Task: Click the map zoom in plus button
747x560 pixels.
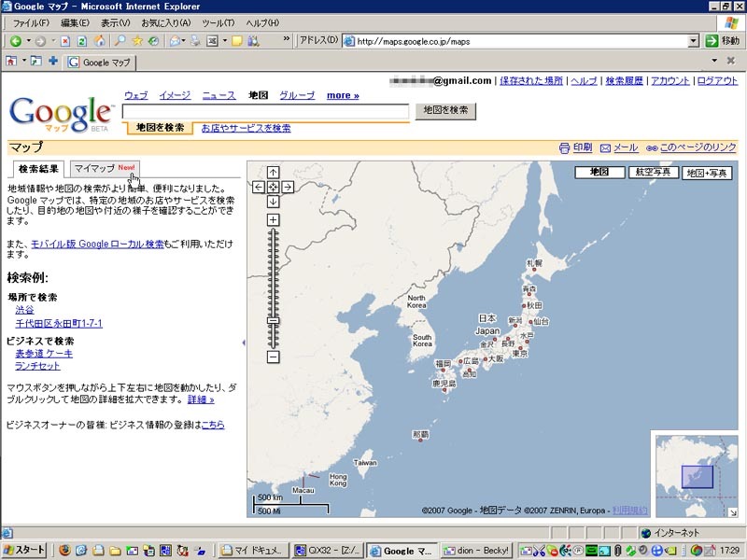Action: (273, 219)
